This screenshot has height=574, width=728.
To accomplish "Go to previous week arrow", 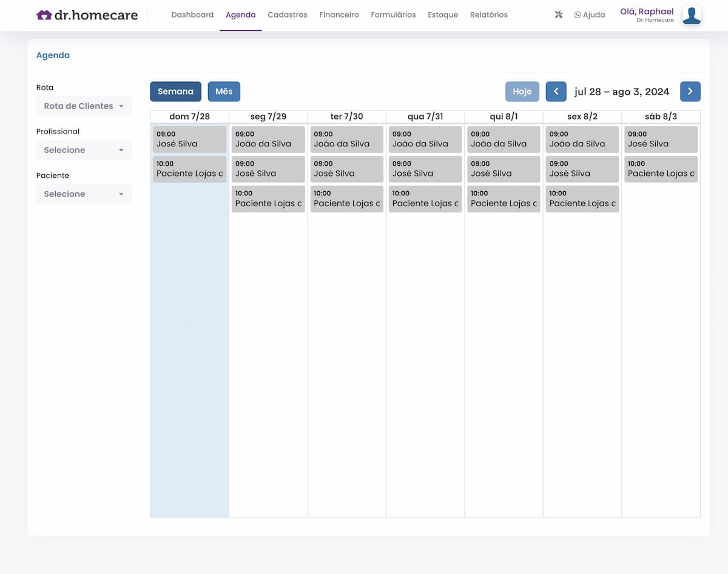I will tap(556, 92).
